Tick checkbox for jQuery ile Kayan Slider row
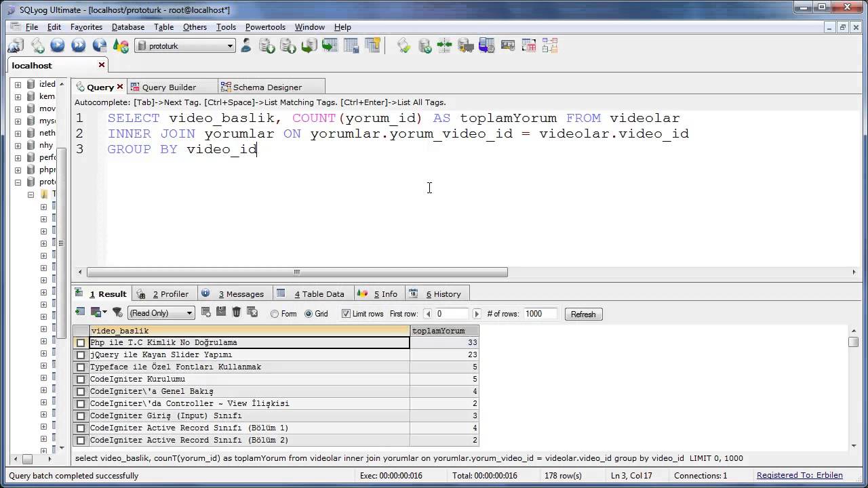Viewport: 868px width, 488px height. pos(81,355)
